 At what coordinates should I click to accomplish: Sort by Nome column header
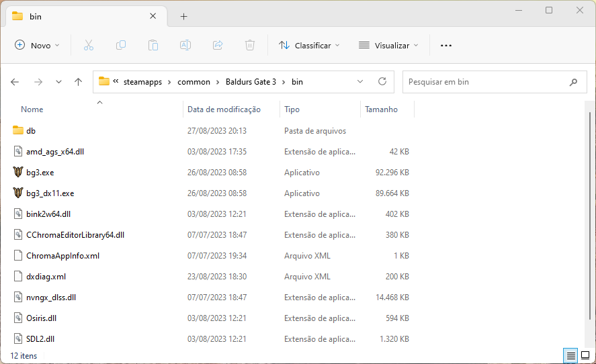(x=32, y=109)
